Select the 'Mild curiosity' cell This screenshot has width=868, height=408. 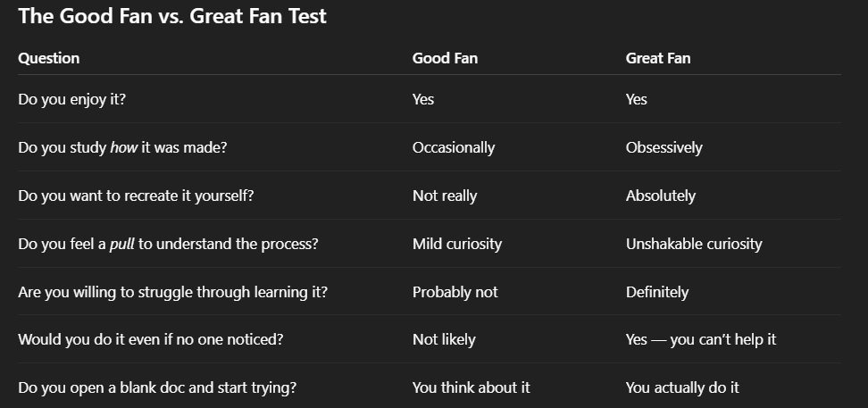click(457, 244)
